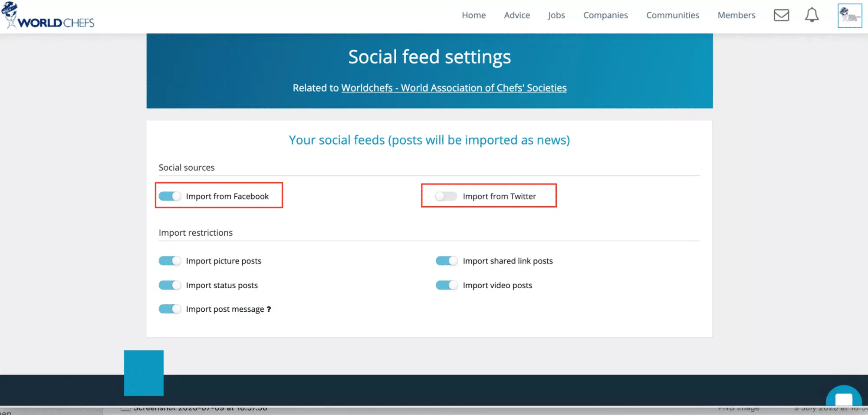Open the Members section
Screen dimensions: 868x415
[736, 15]
